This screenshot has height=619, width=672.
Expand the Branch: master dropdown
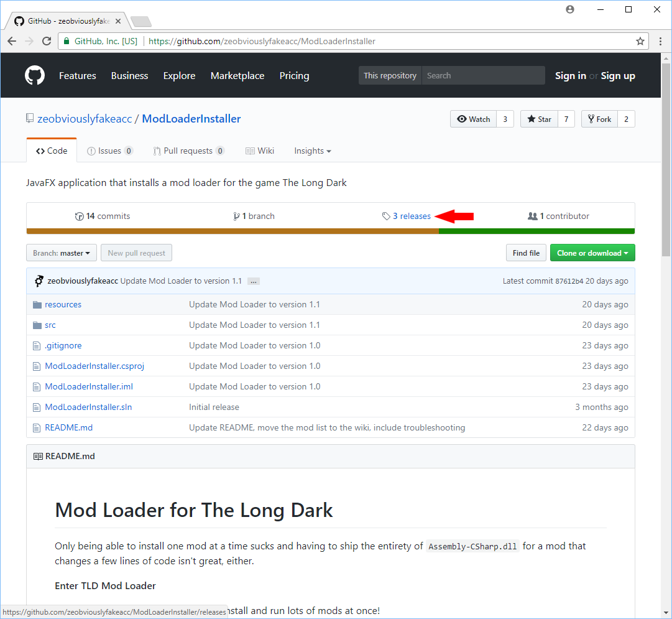coord(62,253)
